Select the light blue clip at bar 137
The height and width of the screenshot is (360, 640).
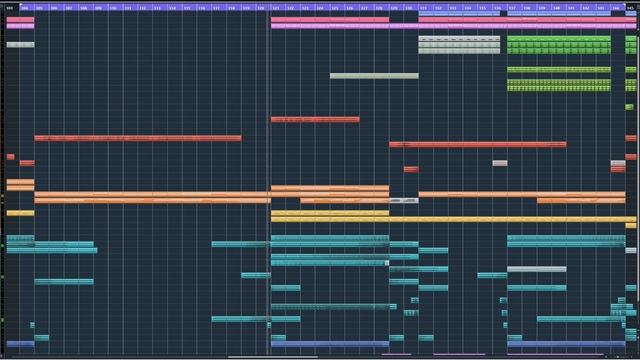(559, 14)
